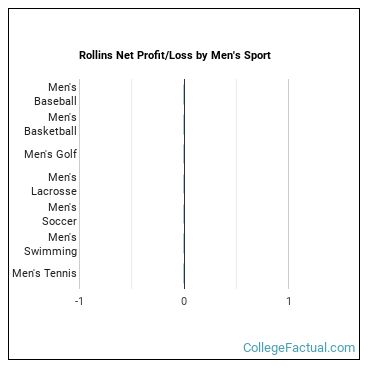Click the zero line at Men's Basketball row
370x370 pixels.
click(184, 124)
